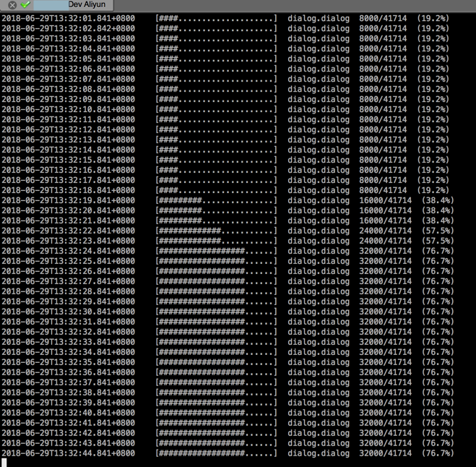Click '(57.5%)' in the 13:32:23 row
Screen dimensions: 476x467
pyautogui.click(x=438, y=241)
